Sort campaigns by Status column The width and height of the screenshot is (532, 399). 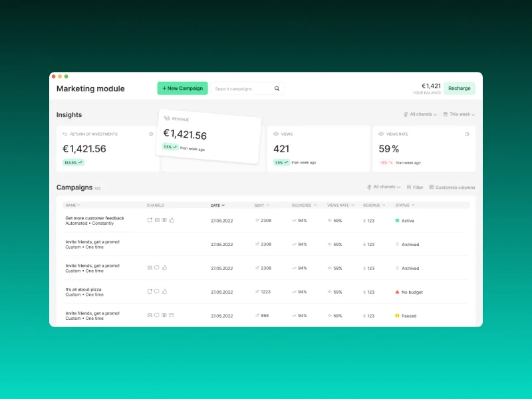click(405, 205)
